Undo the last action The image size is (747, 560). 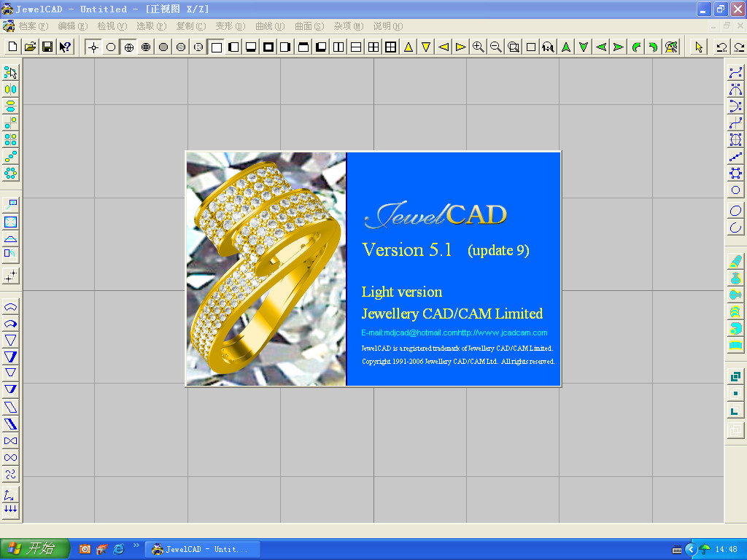point(721,47)
